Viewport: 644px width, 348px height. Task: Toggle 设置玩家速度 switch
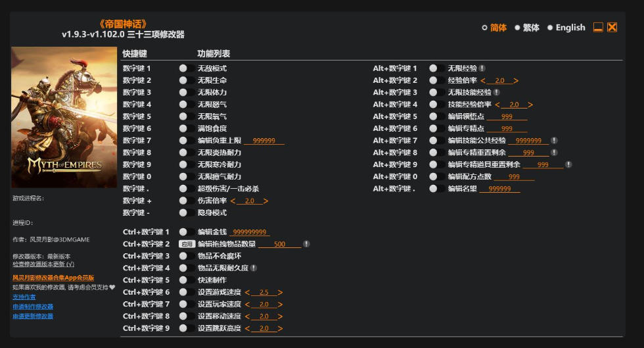[187, 304]
